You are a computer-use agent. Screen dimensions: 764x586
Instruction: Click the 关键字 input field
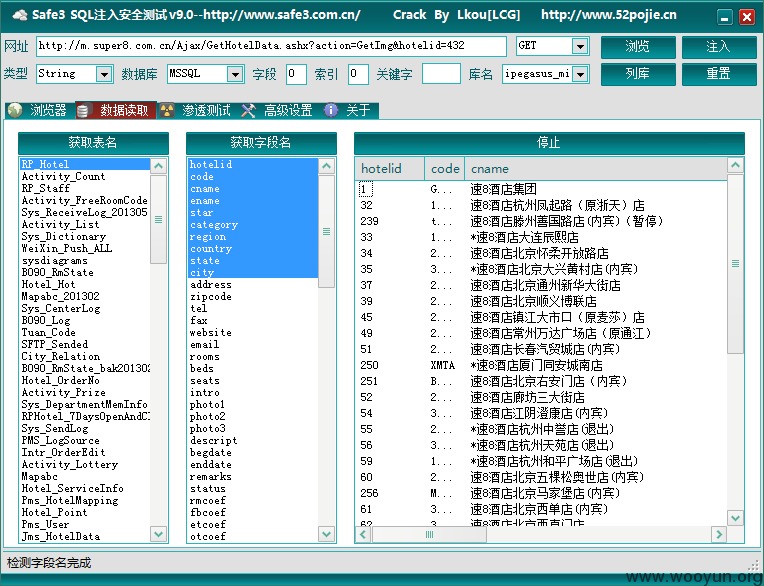441,74
